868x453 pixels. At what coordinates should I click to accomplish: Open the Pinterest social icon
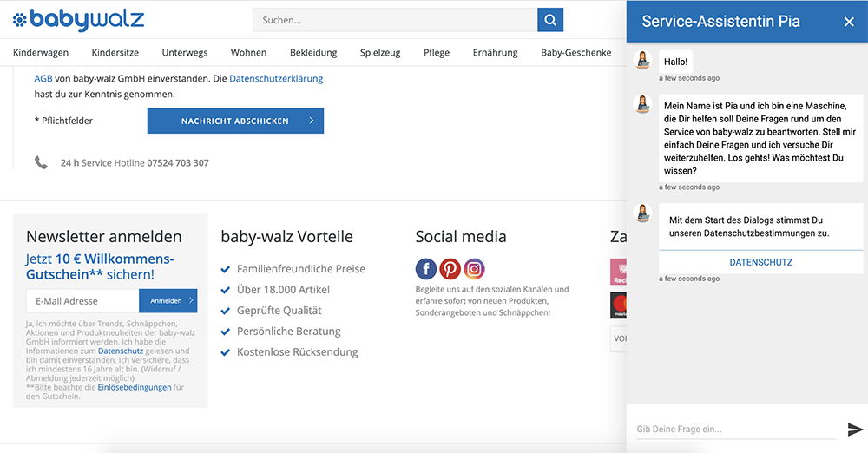(450, 269)
